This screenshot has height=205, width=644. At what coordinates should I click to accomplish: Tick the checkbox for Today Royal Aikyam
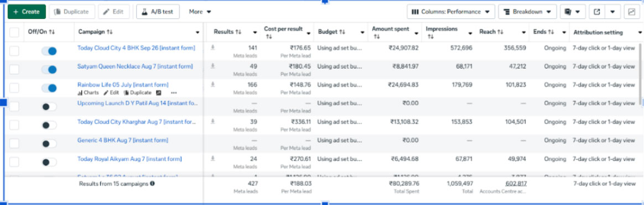pyautogui.click(x=14, y=162)
